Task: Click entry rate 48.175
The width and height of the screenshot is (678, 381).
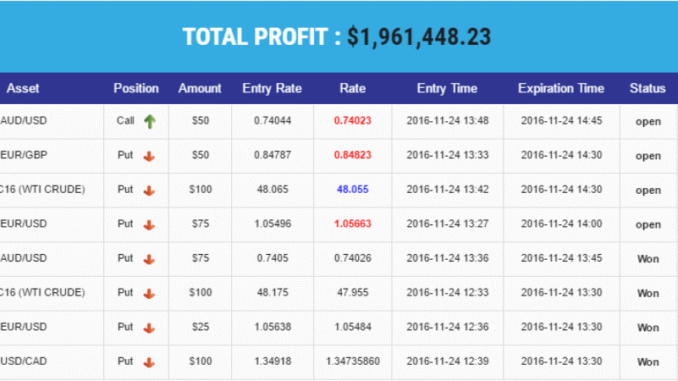Action: point(272,292)
